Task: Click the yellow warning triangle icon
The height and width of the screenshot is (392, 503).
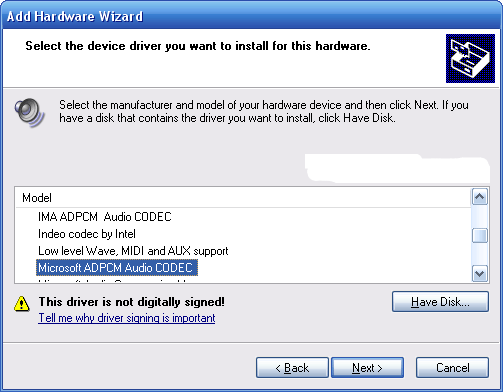Action: tap(22, 304)
